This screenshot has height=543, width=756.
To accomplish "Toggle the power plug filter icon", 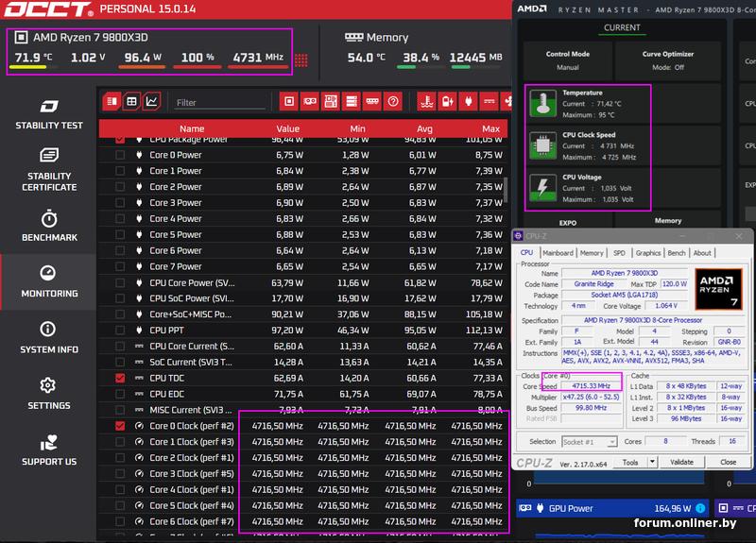I will pyautogui.click(x=468, y=102).
